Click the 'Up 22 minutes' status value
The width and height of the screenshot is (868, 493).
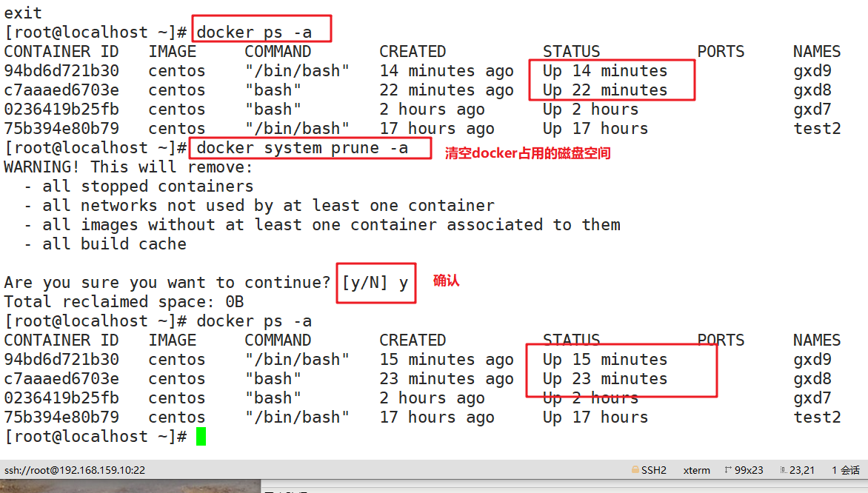click(x=605, y=90)
